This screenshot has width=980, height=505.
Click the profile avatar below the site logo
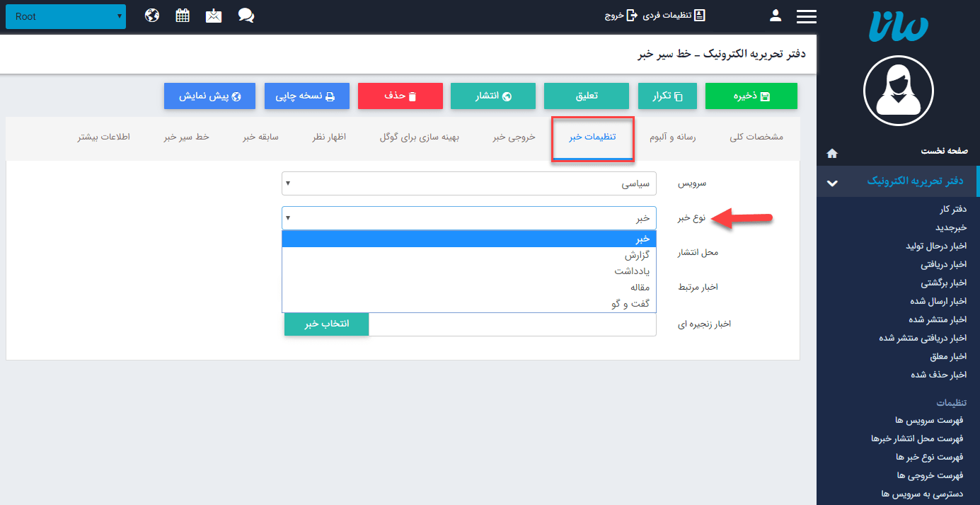[898, 91]
